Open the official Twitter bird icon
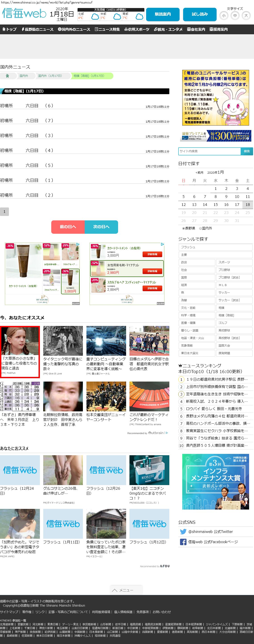This screenshot has width=254, height=644. click(x=183, y=532)
